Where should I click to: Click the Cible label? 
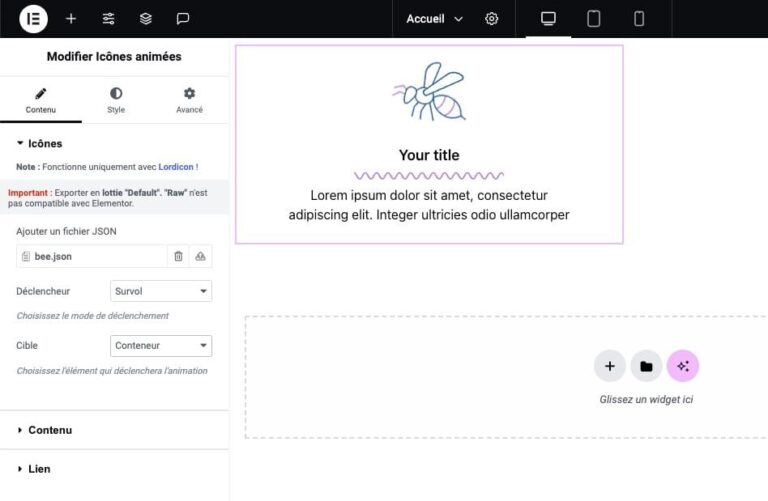pos(27,345)
